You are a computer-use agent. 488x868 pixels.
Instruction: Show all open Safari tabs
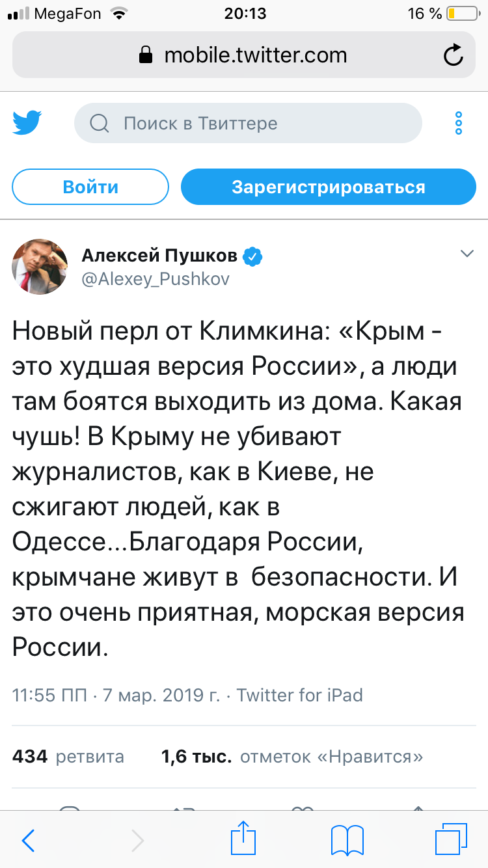(451, 841)
